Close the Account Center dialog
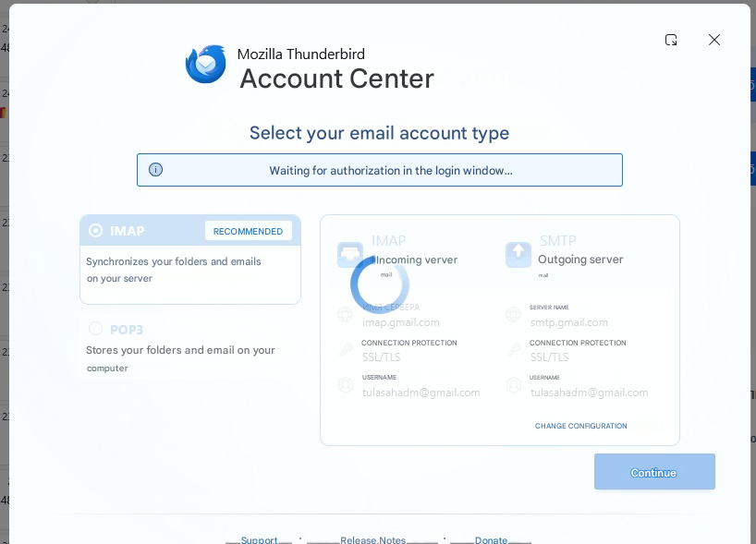Screen dimensions: 756x544 (714, 40)
